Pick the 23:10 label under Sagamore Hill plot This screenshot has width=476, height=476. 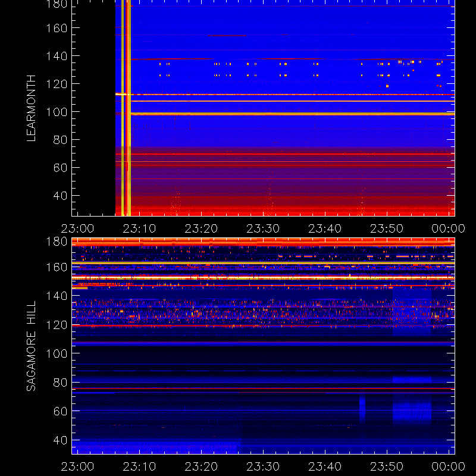coord(139,466)
